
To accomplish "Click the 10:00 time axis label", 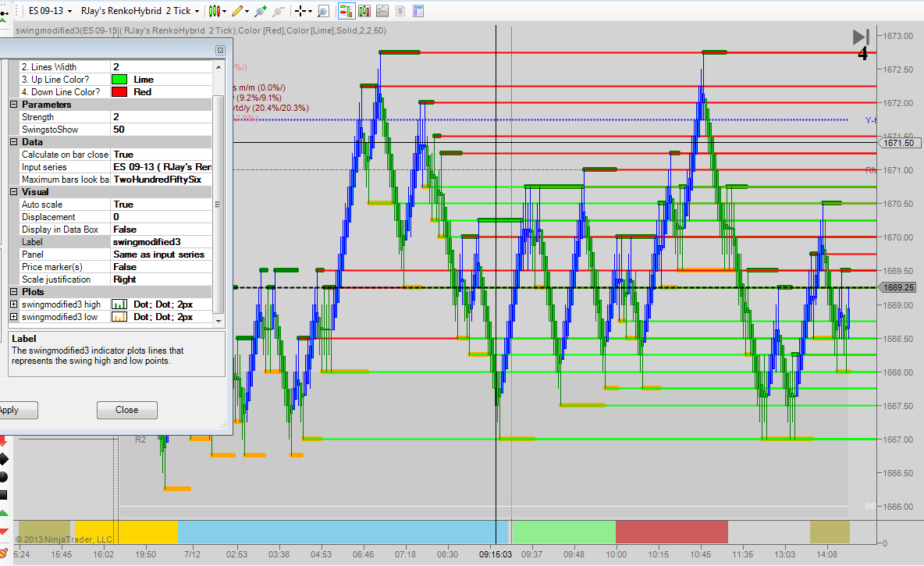I will point(616,554).
